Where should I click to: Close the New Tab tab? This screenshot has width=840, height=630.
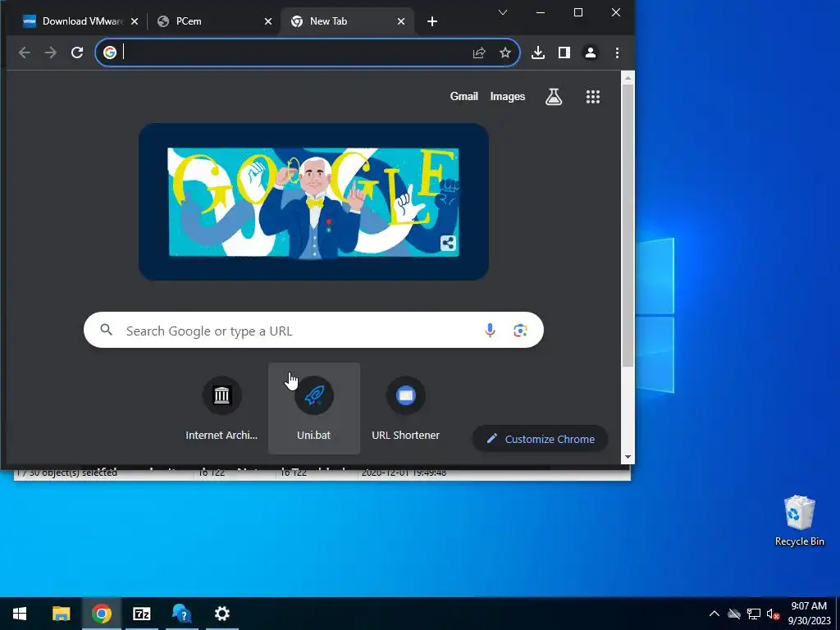[x=401, y=21]
